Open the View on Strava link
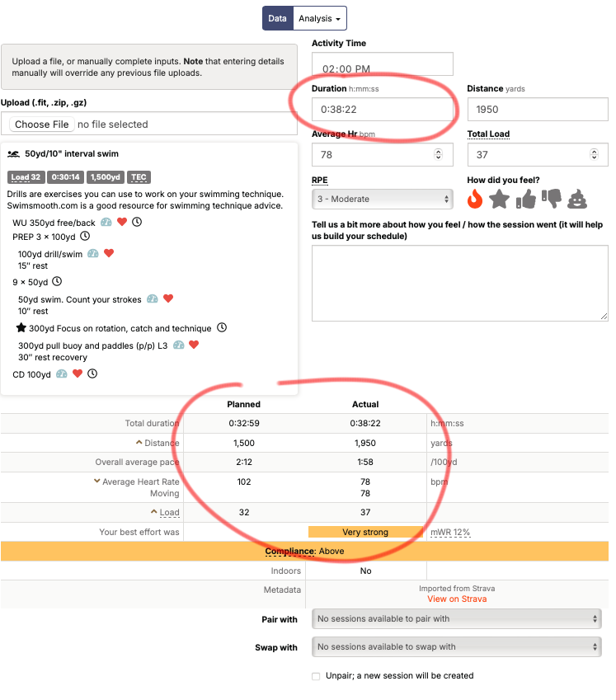 click(x=457, y=599)
